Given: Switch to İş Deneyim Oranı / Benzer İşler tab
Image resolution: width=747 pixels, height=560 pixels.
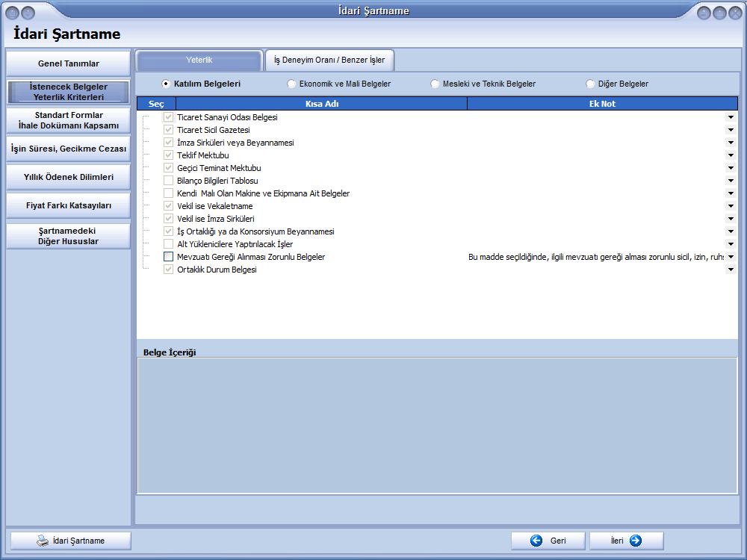Looking at the screenshot, I should click(329, 60).
